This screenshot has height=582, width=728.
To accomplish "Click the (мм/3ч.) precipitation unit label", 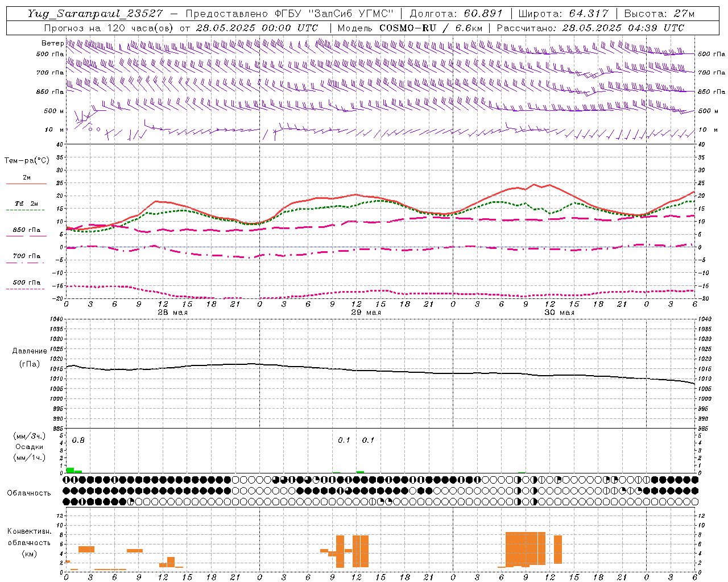I will tap(29, 436).
